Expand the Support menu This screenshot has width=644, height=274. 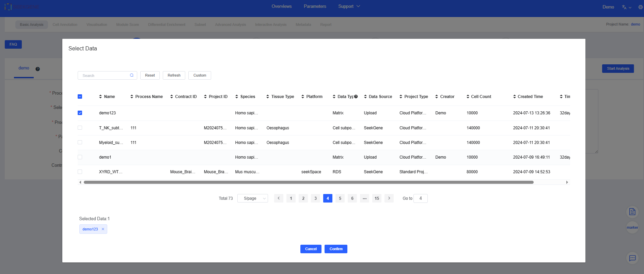(x=349, y=6)
